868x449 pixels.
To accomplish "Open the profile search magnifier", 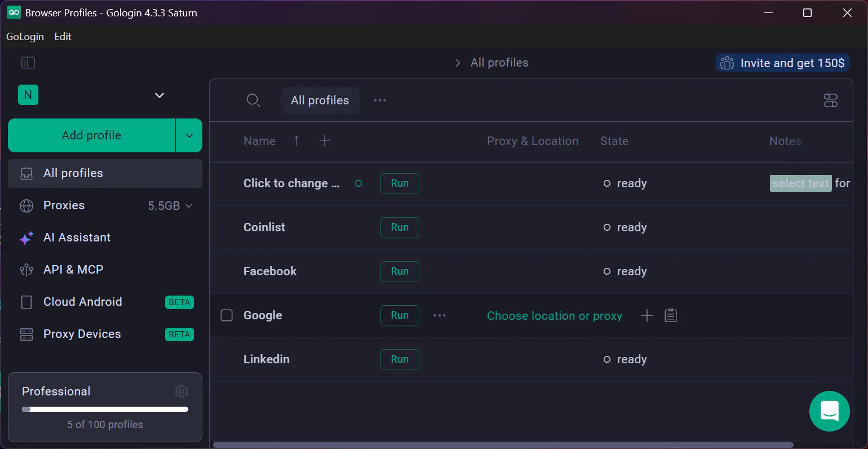I will pyautogui.click(x=254, y=100).
